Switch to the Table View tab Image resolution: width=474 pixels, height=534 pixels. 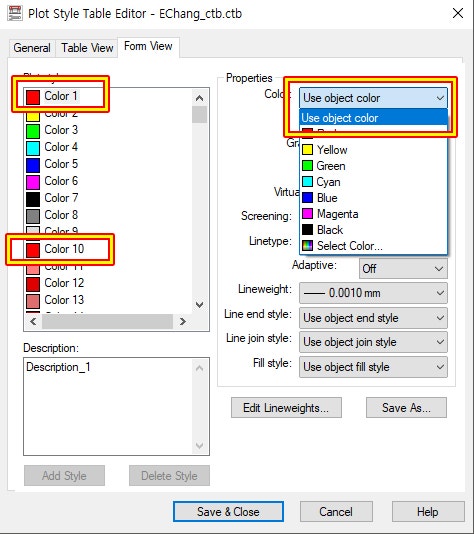coord(87,48)
